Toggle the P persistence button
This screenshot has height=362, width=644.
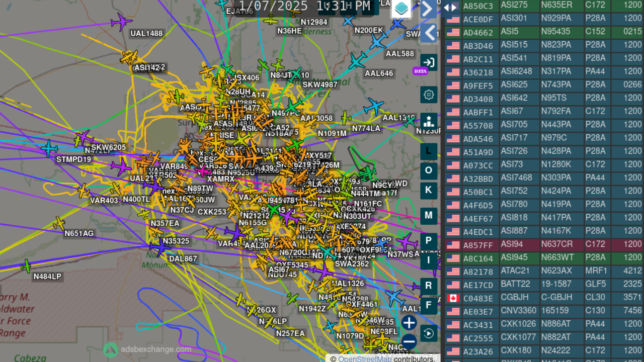pyautogui.click(x=429, y=240)
